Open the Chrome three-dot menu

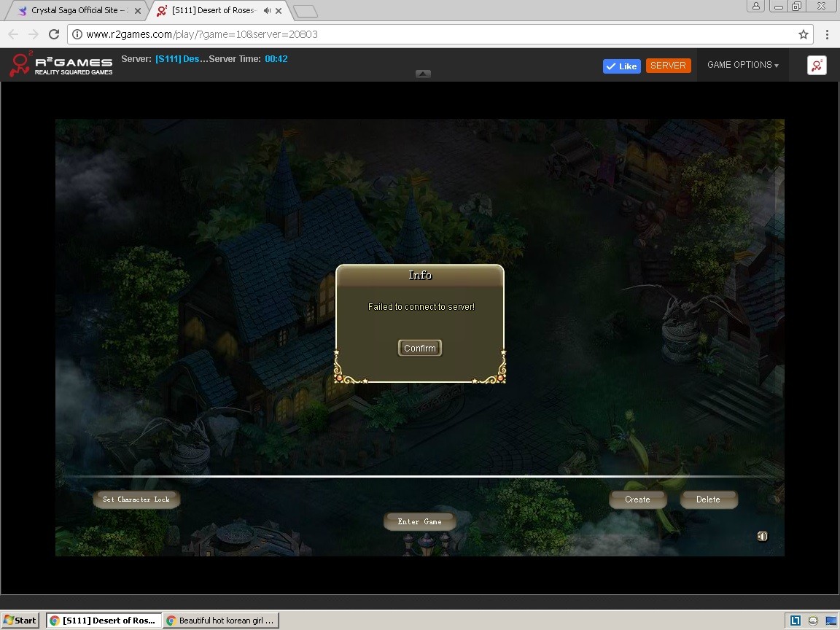pyautogui.click(x=827, y=34)
